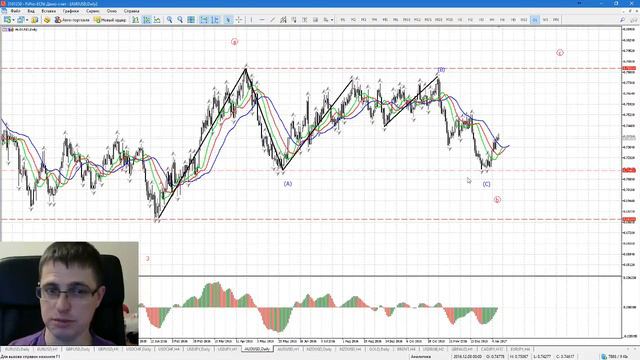Select MN timeframe button
This screenshot has width=640, height=360.
pyautogui.click(x=556, y=20)
